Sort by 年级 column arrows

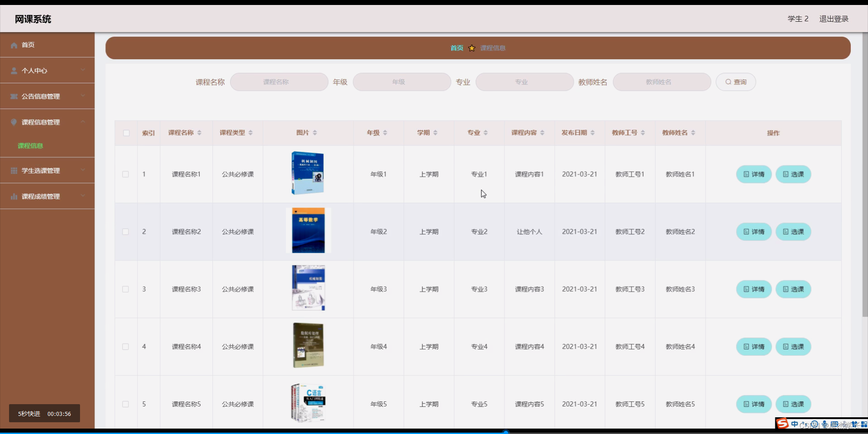[x=385, y=133]
